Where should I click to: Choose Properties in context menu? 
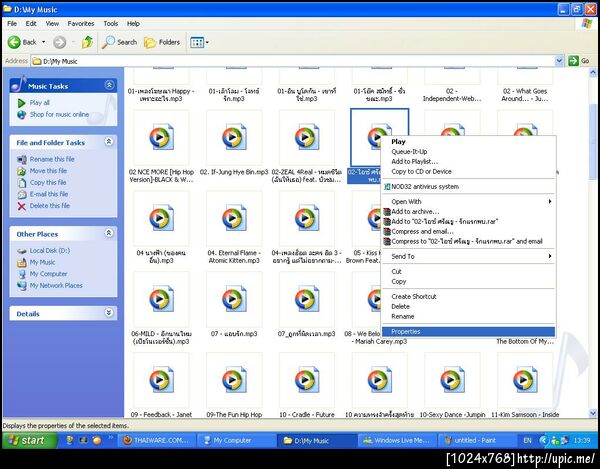pos(468,331)
